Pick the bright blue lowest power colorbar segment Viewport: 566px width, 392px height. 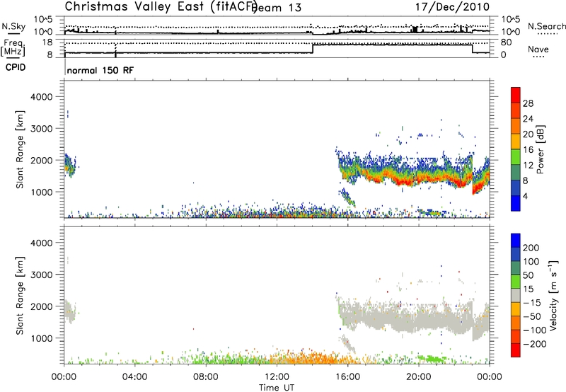pyautogui.click(x=516, y=203)
